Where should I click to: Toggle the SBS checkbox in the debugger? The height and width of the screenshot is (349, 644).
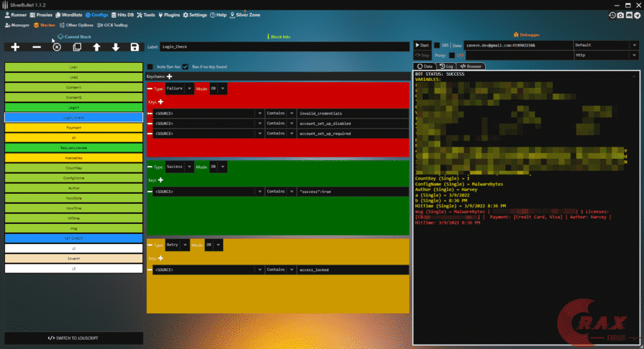(437, 45)
